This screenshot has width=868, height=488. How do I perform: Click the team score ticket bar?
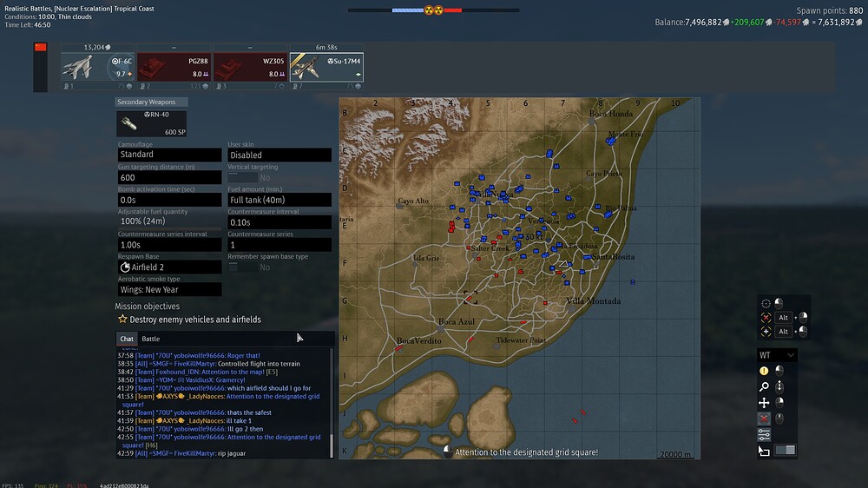[x=433, y=10]
